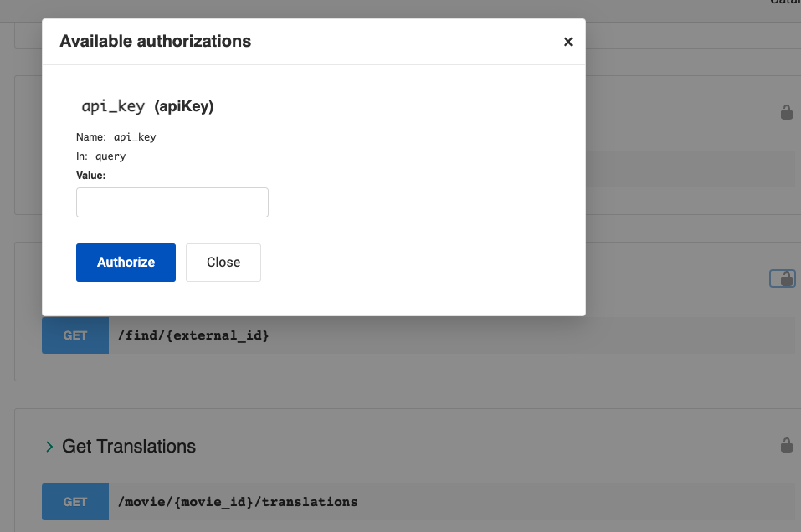Click the api_key (apiKey) heading

tap(146, 106)
